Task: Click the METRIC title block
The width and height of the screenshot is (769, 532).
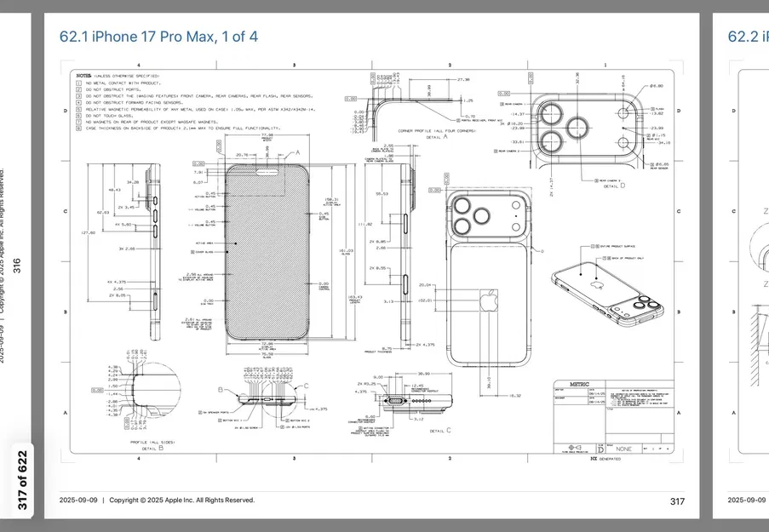Action: click(x=580, y=383)
